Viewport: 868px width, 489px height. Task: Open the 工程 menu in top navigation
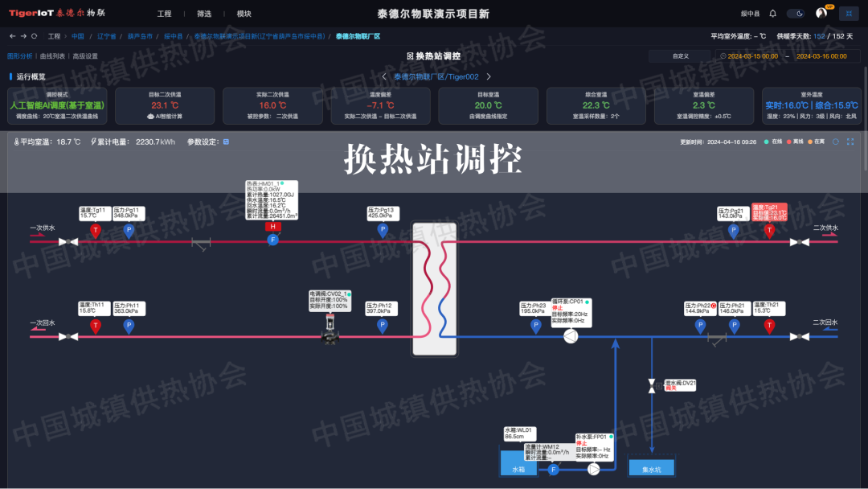164,14
